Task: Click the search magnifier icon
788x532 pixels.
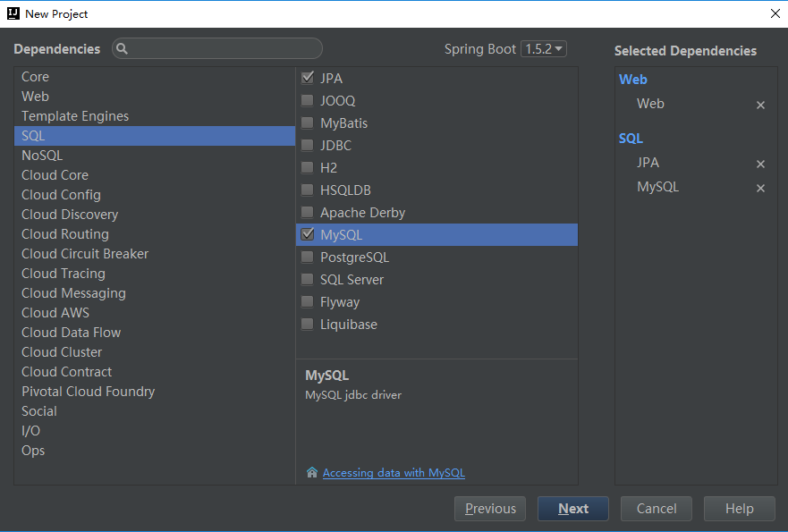Action: tap(123, 49)
